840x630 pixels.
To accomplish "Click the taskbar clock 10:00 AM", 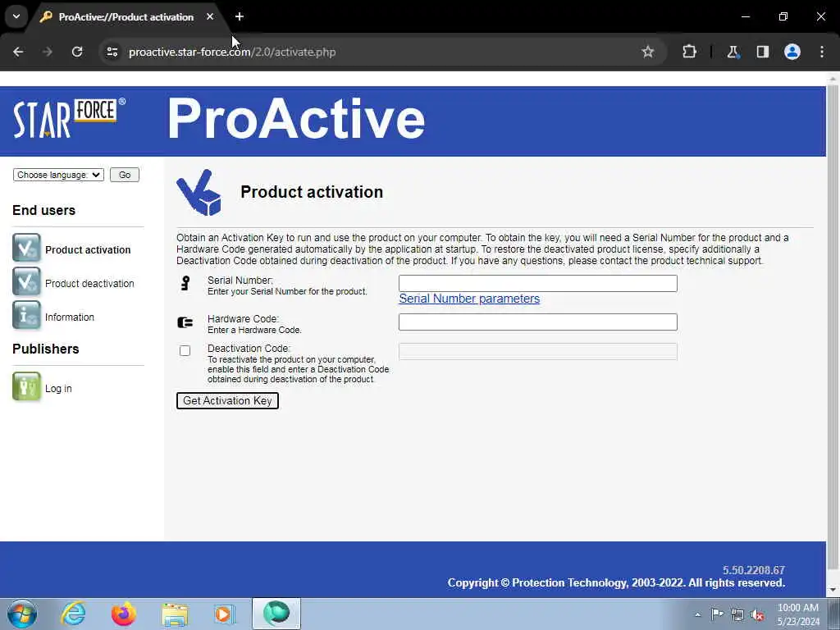I will click(797, 608).
